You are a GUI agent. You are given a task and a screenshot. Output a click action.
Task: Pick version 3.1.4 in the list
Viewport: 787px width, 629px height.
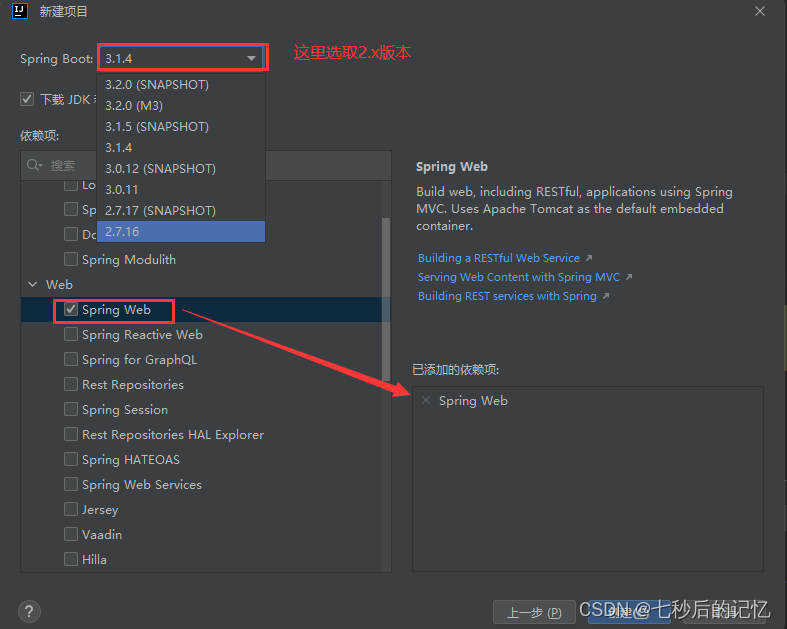[181, 148]
